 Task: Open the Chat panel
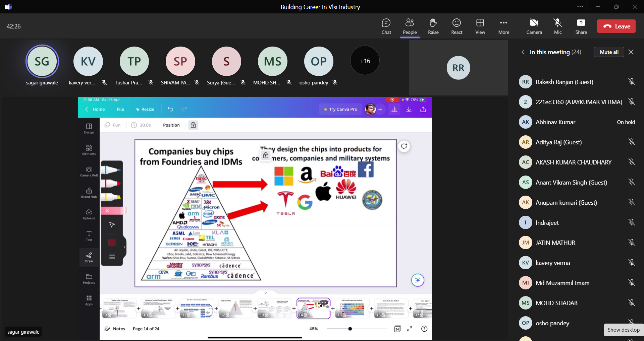point(386,26)
